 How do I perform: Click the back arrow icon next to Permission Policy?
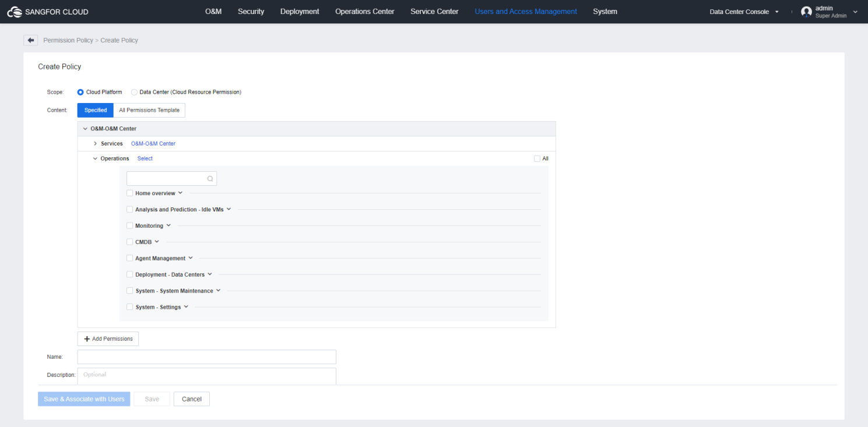tap(30, 40)
